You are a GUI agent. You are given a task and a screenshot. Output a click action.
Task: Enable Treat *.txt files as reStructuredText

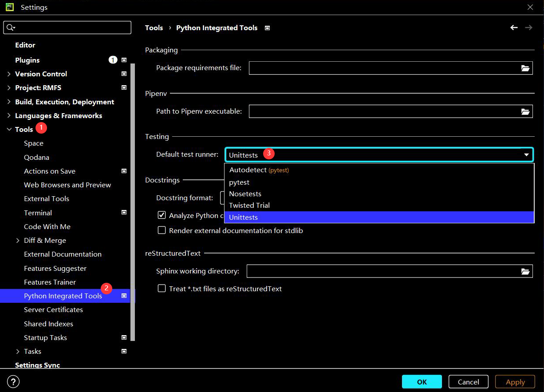click(162, 289)
